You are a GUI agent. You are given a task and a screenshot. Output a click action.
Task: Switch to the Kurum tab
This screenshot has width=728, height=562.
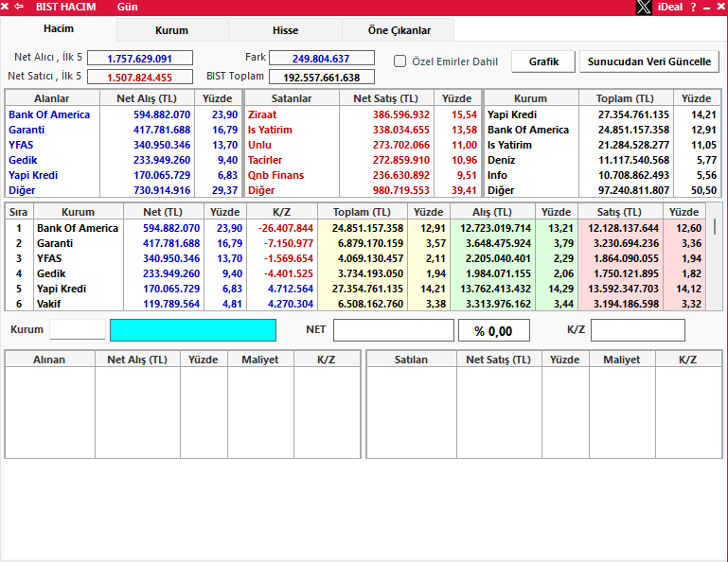point(171,30)
